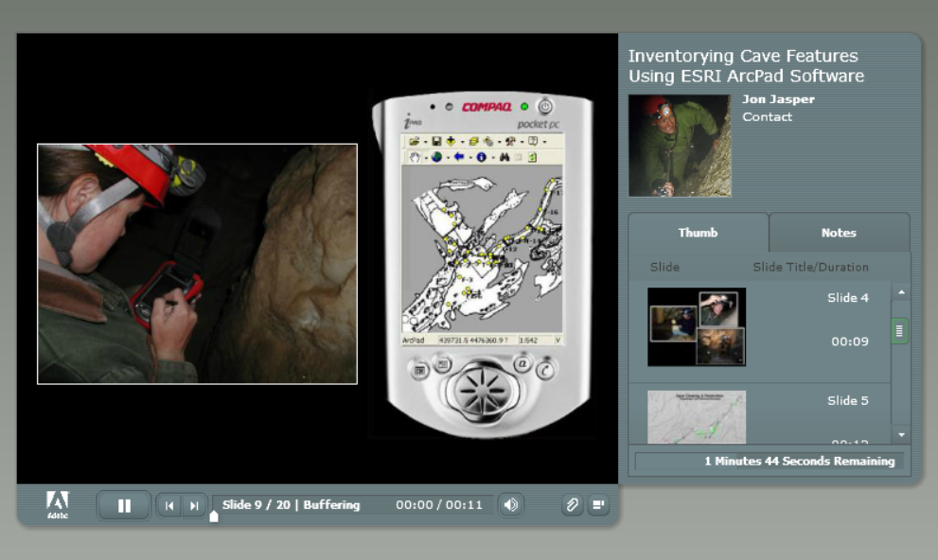Switch to the Notes tab

click(839, 233)
